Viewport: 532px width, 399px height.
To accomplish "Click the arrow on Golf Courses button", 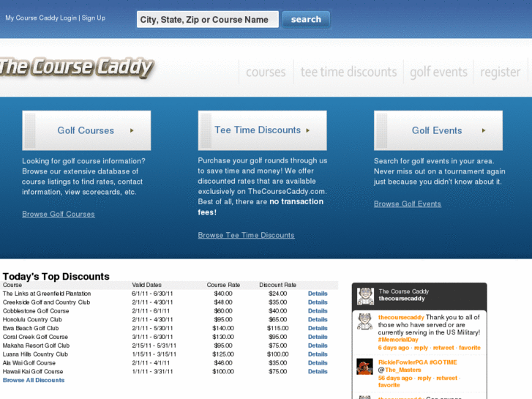I will [x=132, y=130].
